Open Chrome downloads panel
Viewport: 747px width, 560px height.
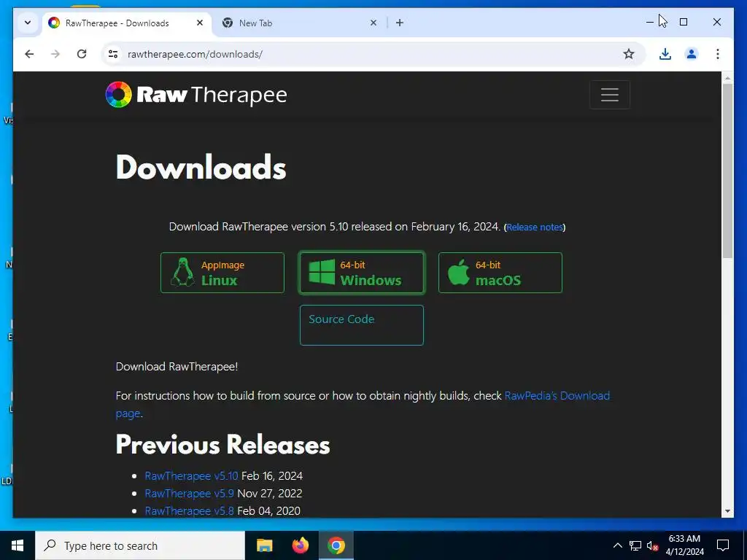click(x=665, y=54)
